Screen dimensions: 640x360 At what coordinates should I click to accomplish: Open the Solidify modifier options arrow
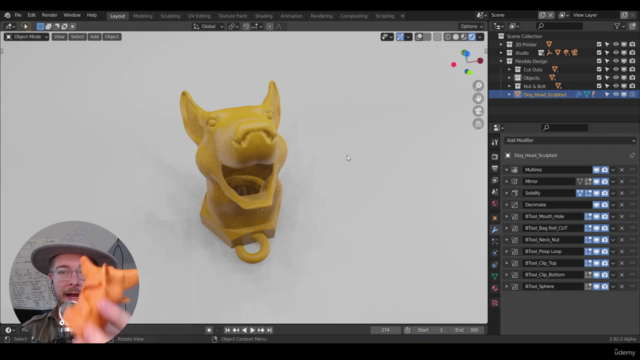click(x=613, y=193)
